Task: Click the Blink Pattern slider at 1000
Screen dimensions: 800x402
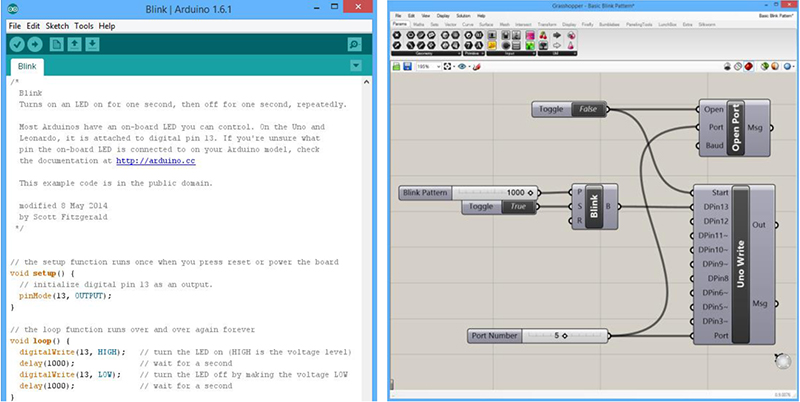Action: tap(495, 193)
